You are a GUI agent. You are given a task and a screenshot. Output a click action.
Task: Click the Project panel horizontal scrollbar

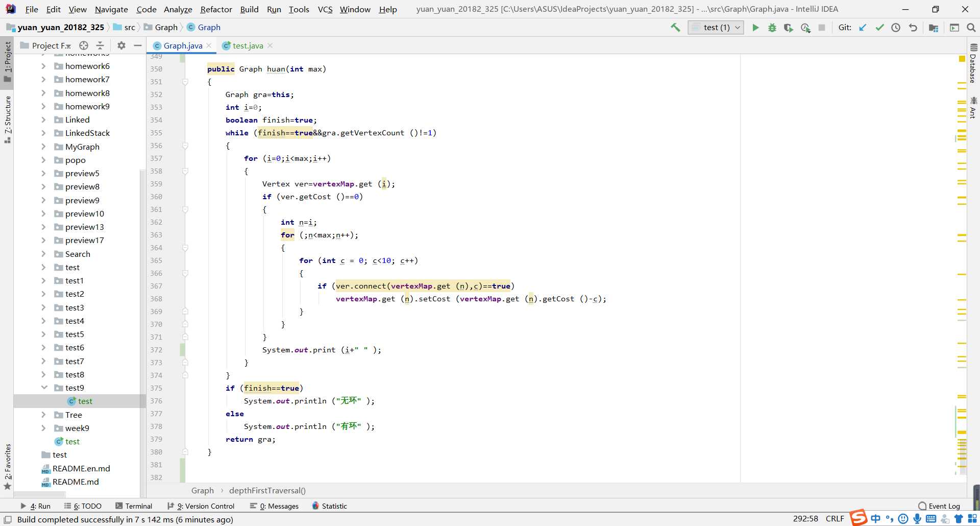click(x=40, y=494)
